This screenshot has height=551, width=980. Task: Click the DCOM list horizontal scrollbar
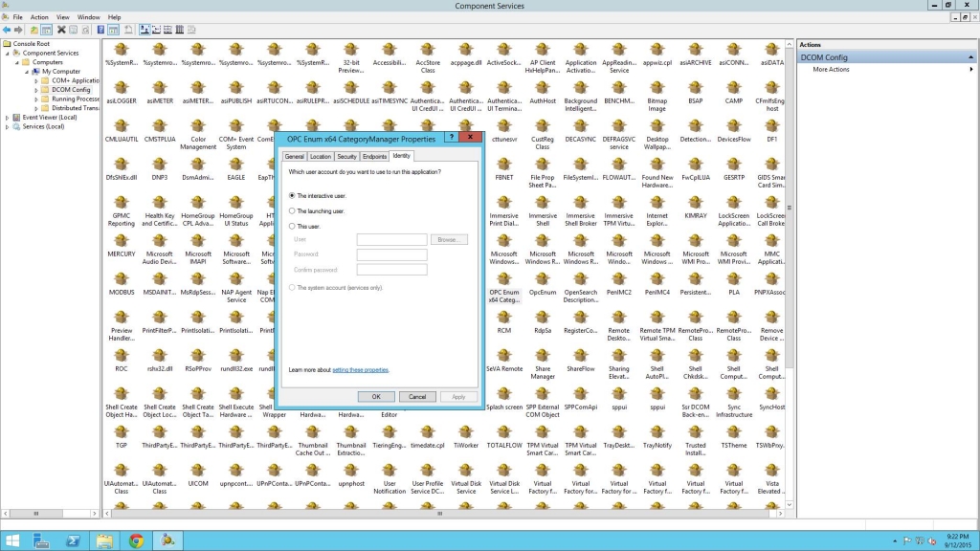(444, 514)
